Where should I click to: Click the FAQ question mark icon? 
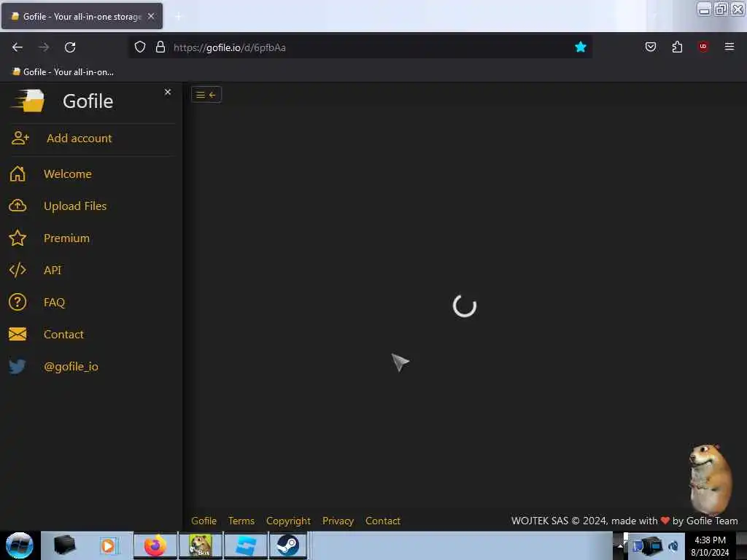(18, 302)
